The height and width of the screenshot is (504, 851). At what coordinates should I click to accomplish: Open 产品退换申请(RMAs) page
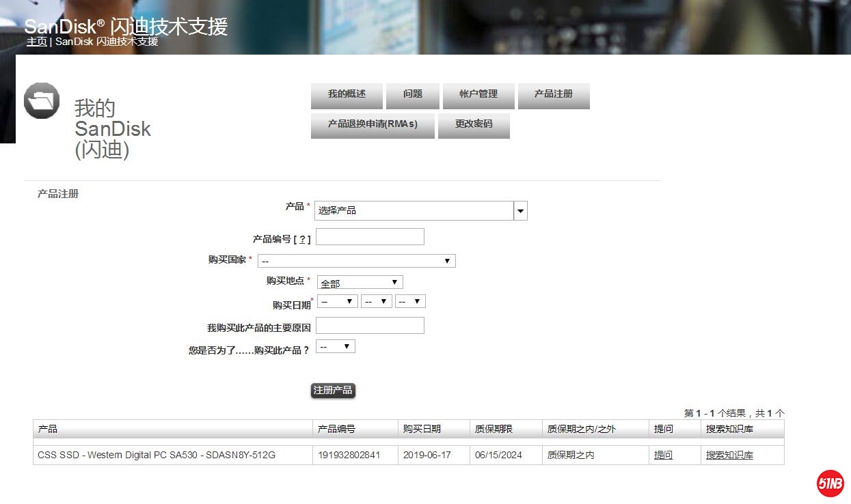tap(372, 125)
